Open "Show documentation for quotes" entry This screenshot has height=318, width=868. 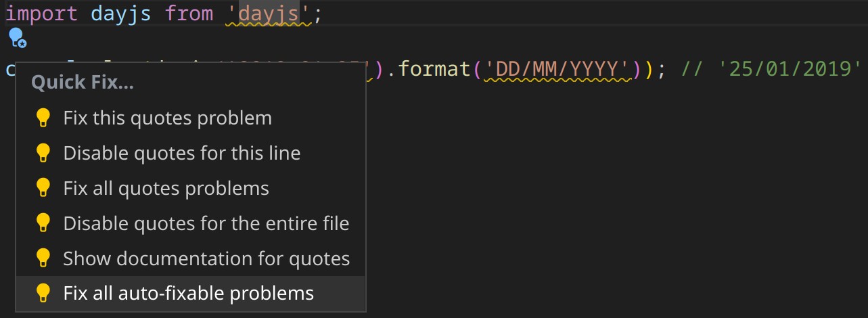(206, 258)
